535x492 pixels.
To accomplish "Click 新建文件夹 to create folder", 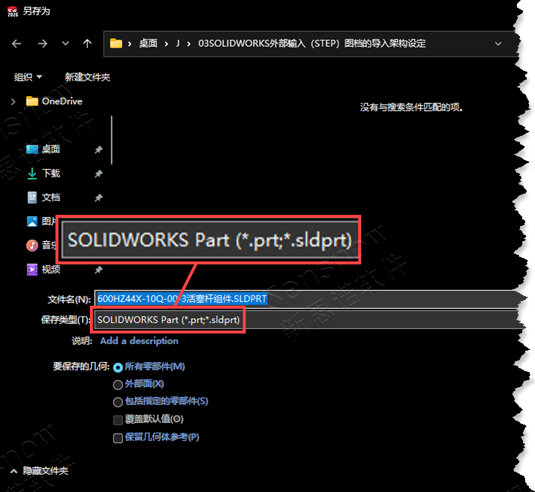I will click(87, 77).
